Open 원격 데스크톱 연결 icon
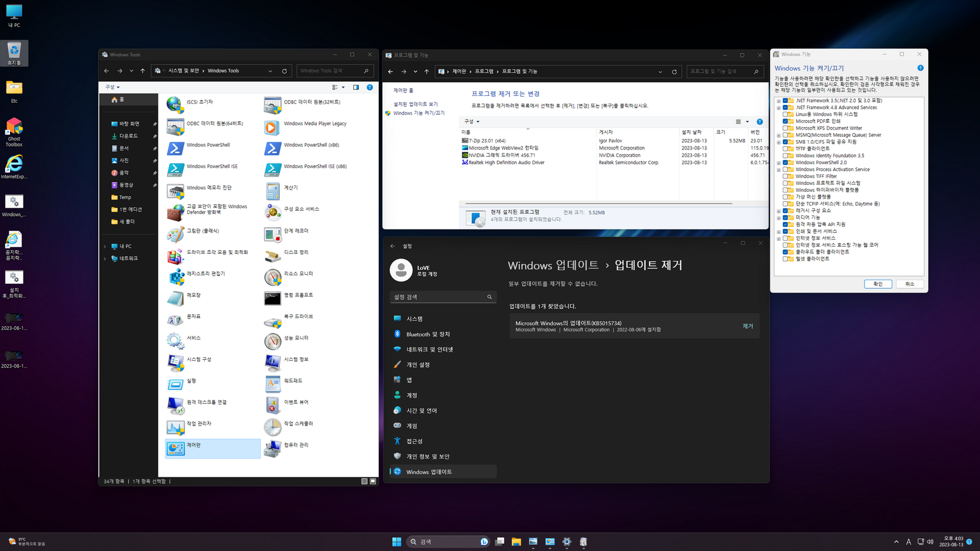Viewport: 980px width, 551px height. point(175,404)
